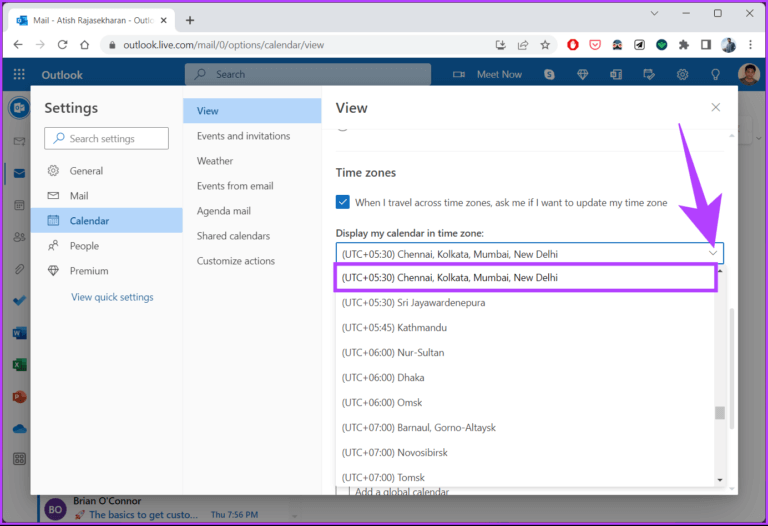Click the Premium diamond icon in header

[x=582, y=74]
